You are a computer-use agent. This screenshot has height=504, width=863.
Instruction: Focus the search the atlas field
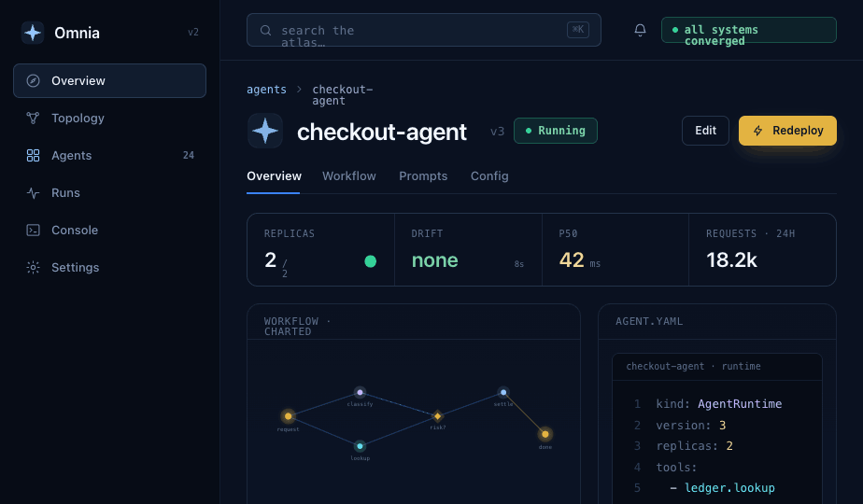424,30
